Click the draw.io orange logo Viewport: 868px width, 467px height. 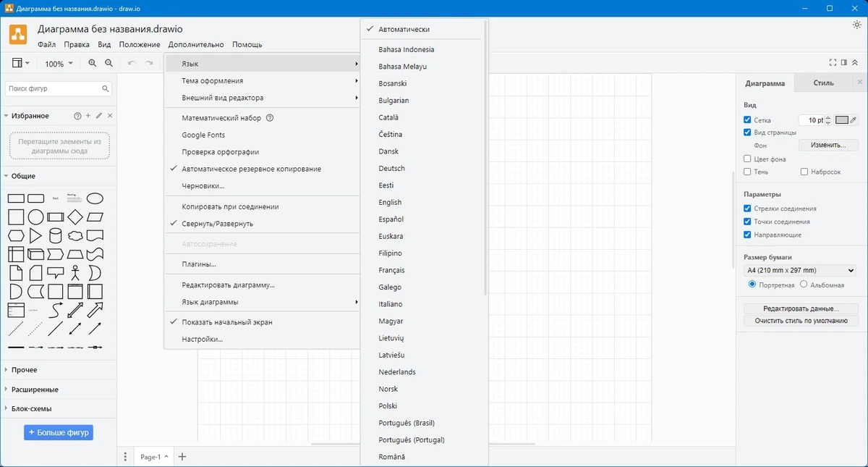pyautogui.click(x=18, y=34)
